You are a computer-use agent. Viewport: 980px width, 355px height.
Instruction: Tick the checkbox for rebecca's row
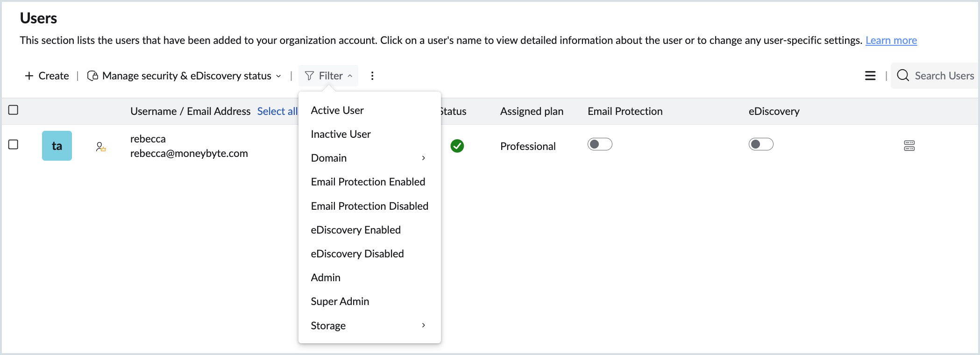pyautogui.click(x=14, y=145)
